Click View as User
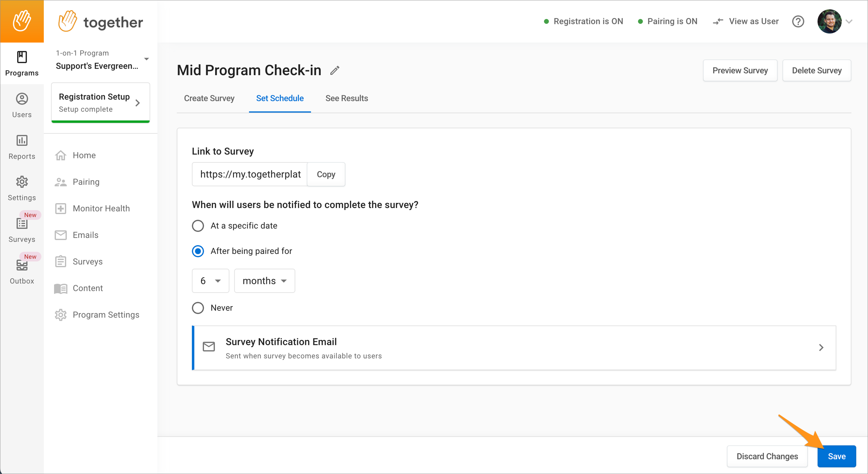Image resolution: width=868 pixels, height=474 pixels. (754, 21)
